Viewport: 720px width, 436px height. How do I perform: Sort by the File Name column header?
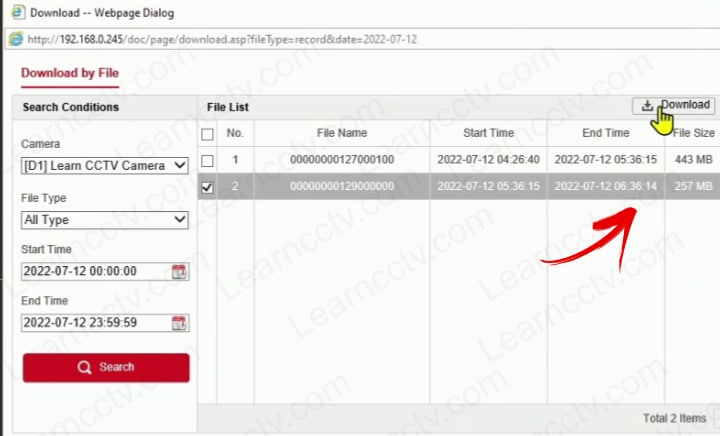click(x=341, y=133)
